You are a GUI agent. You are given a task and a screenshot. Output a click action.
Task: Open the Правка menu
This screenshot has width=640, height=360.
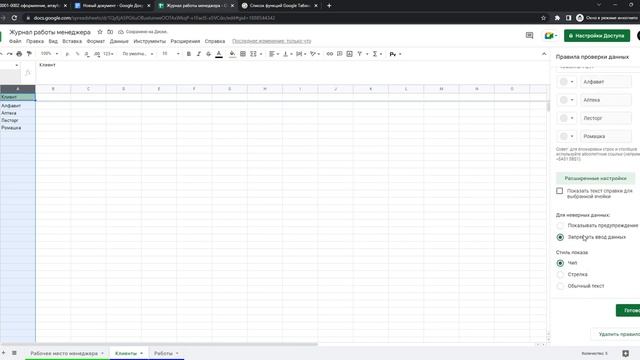[x=35, y=41]
